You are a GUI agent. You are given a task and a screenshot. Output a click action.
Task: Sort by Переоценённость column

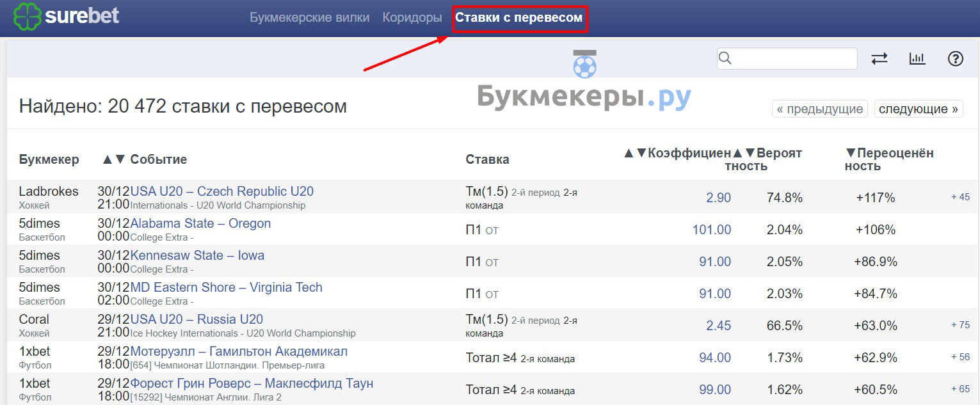(x=889, y=159)
